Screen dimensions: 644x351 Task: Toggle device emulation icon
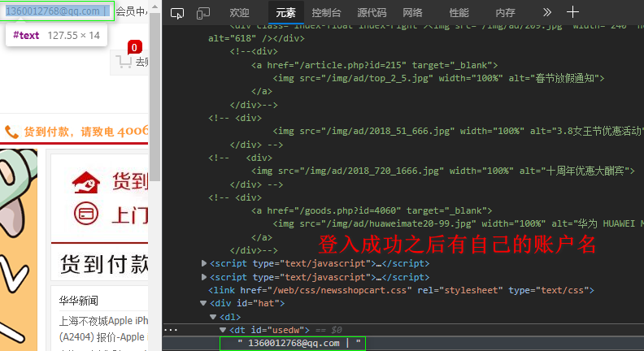pyautogui.click(x=203, y=13)
